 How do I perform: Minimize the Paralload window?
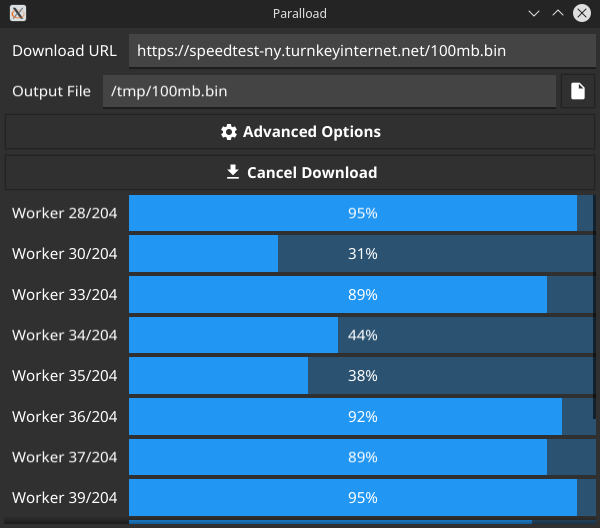tap(534, 13)
